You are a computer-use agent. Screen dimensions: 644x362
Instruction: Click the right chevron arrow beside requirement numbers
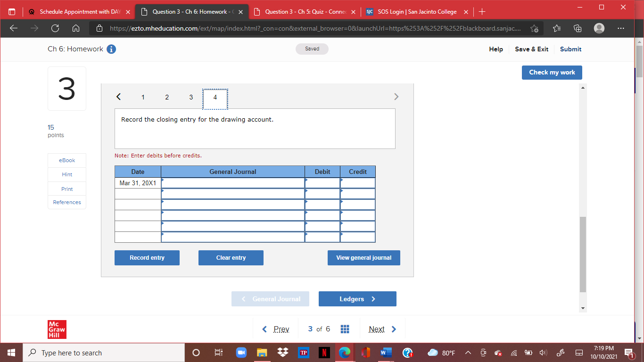pos(396,97)
